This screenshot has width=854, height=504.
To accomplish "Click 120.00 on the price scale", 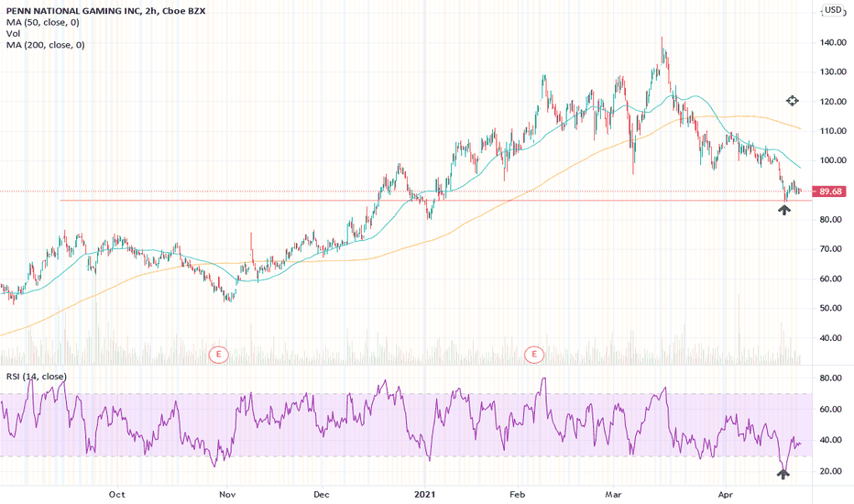I will [x=833, y=102].
